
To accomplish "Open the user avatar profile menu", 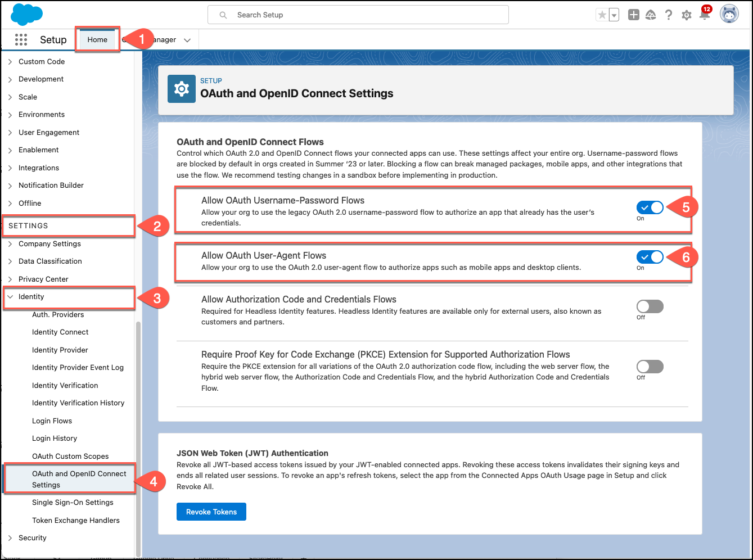I will tap(729, 14).
